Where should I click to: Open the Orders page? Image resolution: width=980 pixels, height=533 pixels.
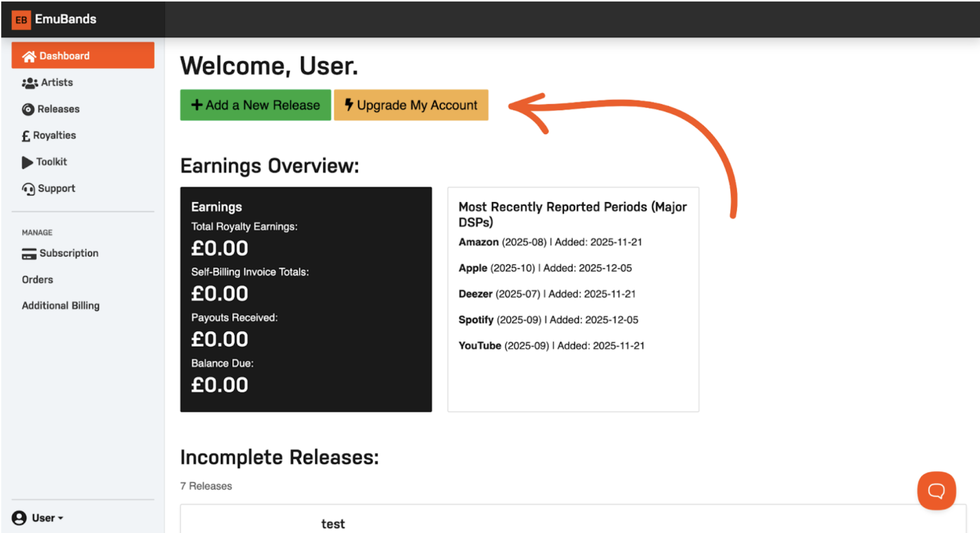37,279
